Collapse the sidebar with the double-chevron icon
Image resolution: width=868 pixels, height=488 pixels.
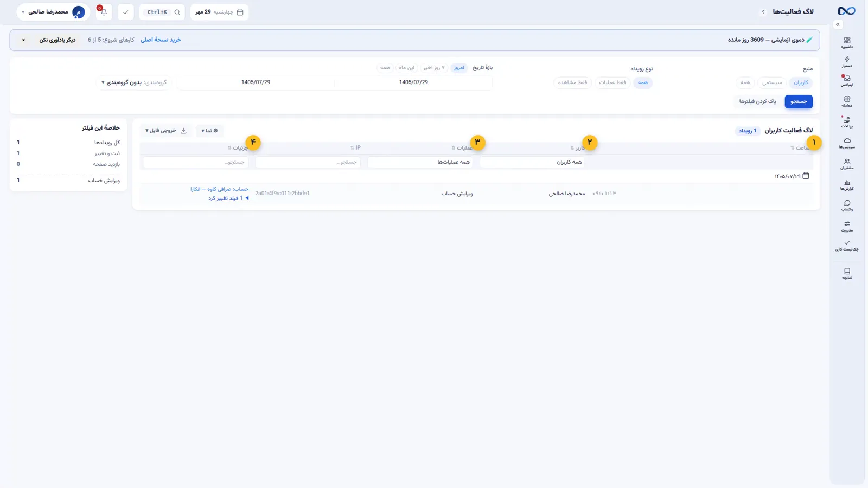click(x=838, y=24)
